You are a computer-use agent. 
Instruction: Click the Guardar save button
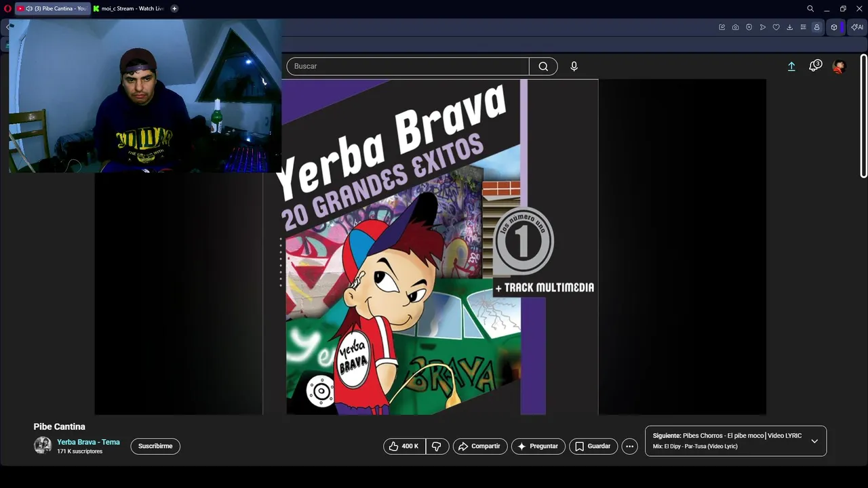[x=593, y=446]
